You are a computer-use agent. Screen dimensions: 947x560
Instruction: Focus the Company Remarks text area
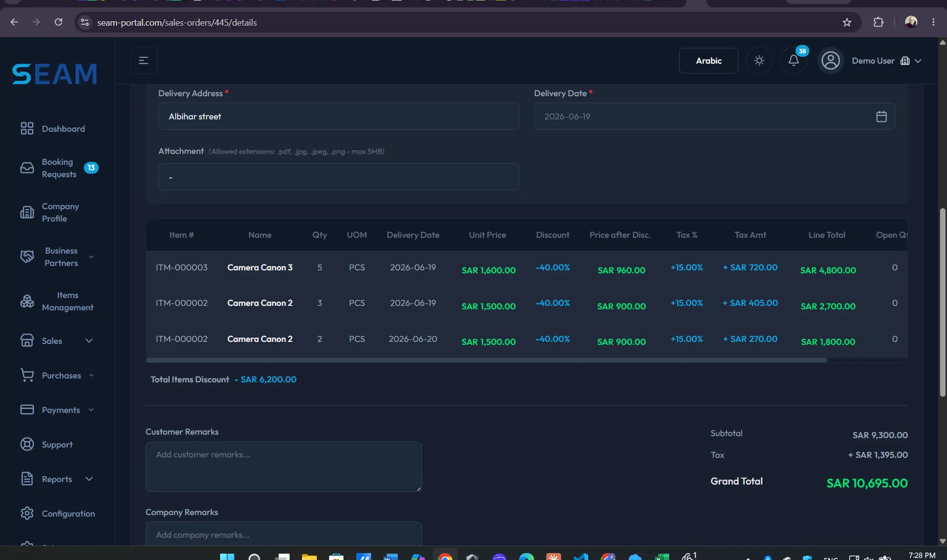[284, 534]
